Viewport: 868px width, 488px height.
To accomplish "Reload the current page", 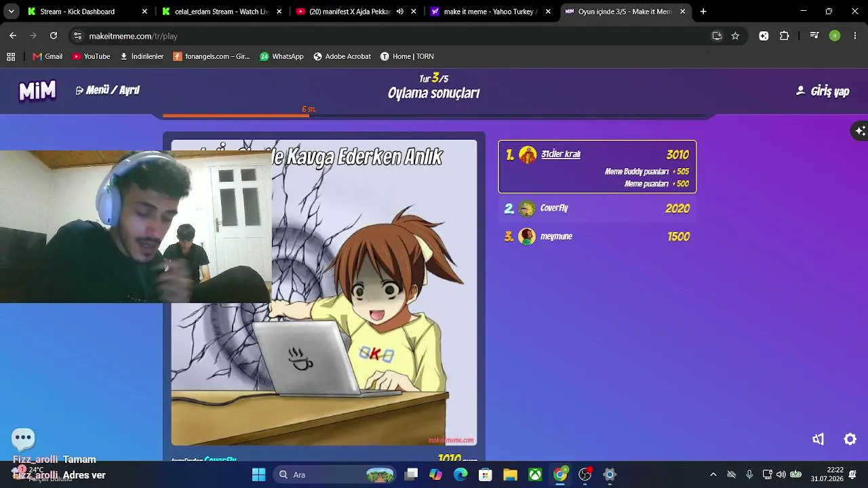I will 54,36.
